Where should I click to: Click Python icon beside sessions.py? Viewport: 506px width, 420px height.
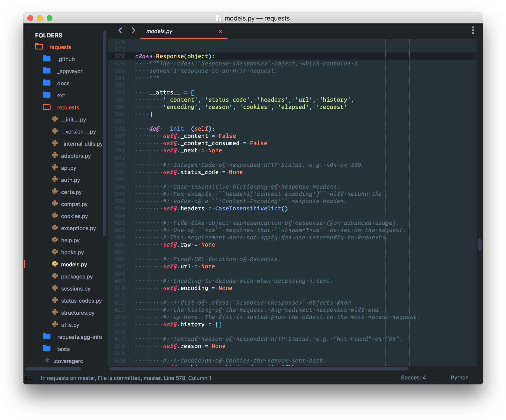(55, 288)
